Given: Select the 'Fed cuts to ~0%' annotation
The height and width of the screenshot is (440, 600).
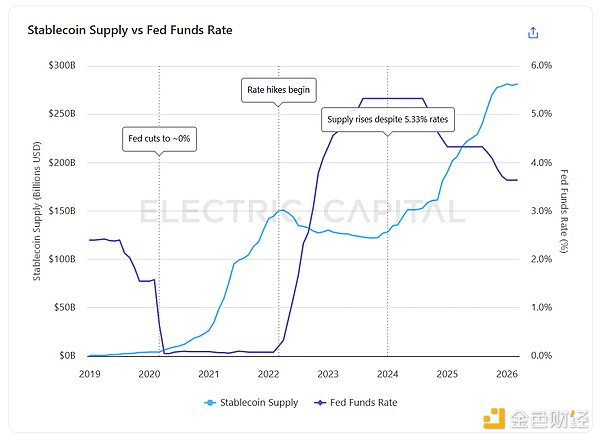Looking at the screenshot, I should (x=159, y=139).
